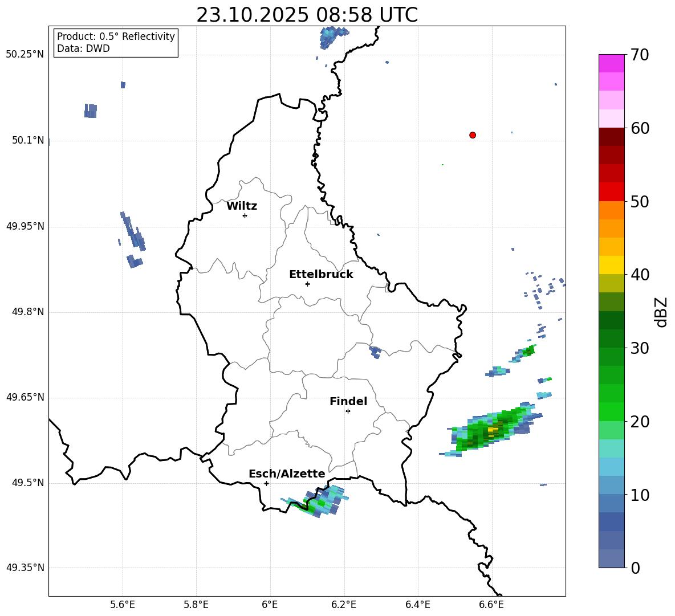Viewport: 675px width, 616px height.
Task: Click the dark green colorbar segment above 30
Action: pos(611,338)
